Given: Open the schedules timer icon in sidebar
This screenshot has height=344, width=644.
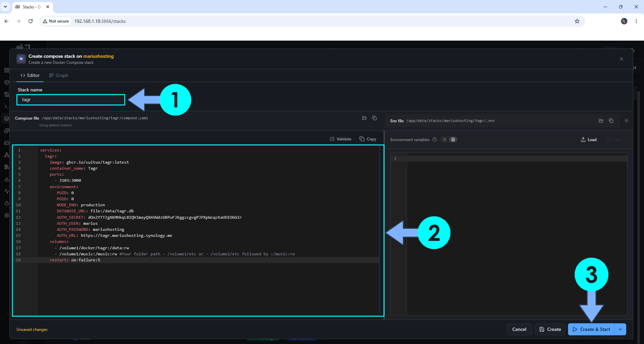Looking at the screenshot, I should [6, 203].
